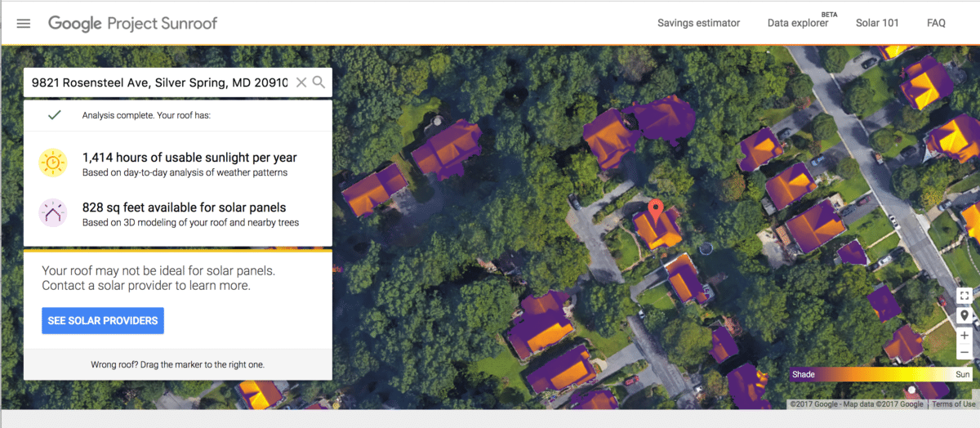The width and height of the screenshot is (980, 428).
Task: Zoom out on the map
Action: tap(964, 353)
